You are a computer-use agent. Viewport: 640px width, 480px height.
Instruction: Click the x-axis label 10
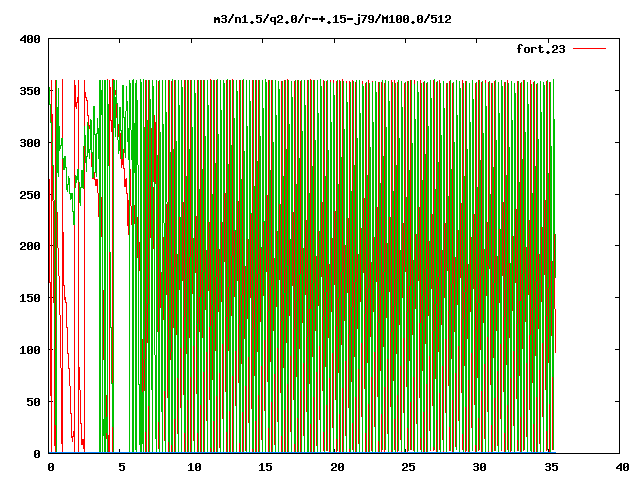[194, 467]
